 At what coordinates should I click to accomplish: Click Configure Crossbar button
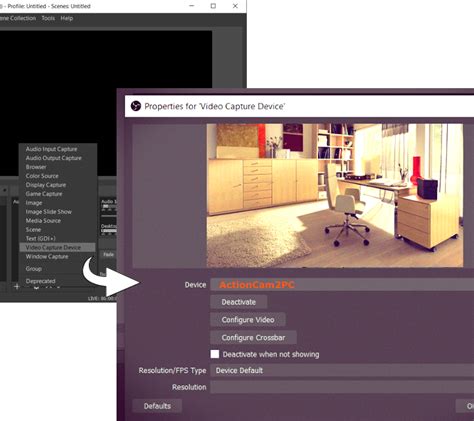tap(253, 337)
